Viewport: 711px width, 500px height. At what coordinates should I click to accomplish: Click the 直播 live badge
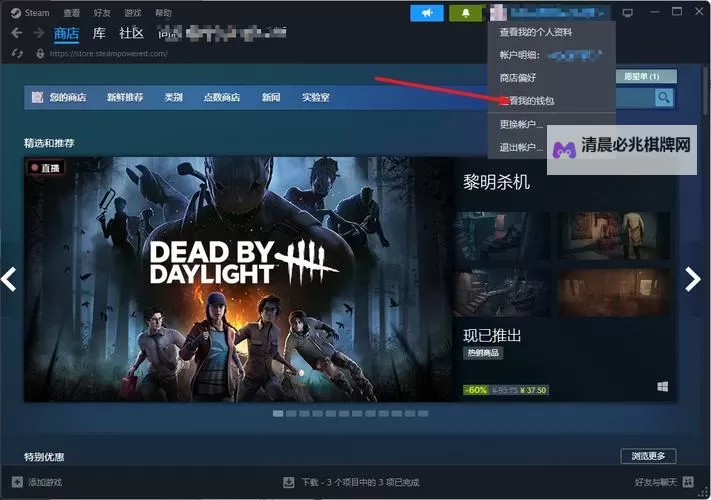point(46,168)
